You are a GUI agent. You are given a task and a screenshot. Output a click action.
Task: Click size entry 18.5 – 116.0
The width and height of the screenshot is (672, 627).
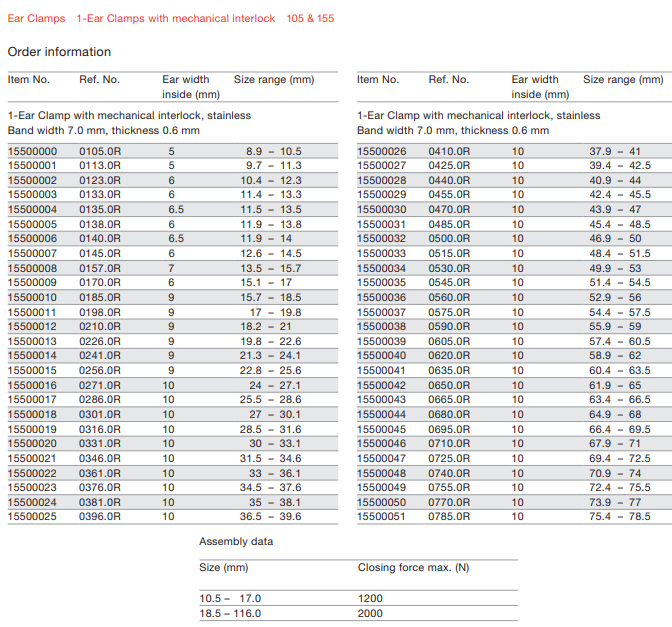tap(230, 613)
